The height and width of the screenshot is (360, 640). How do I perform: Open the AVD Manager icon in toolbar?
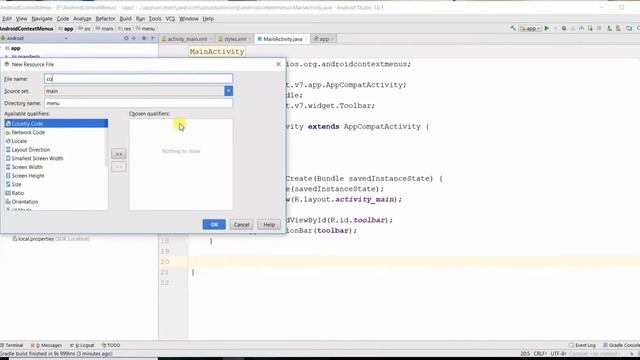coord(618,28)
